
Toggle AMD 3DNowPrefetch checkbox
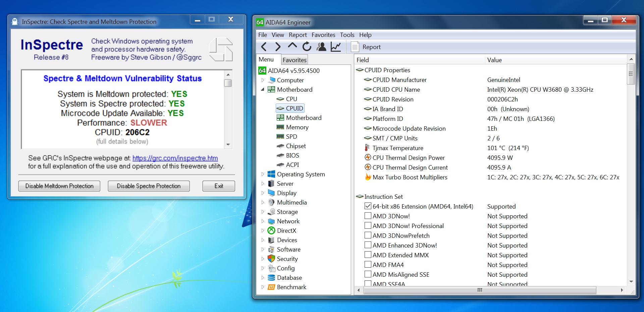(368, 235)
